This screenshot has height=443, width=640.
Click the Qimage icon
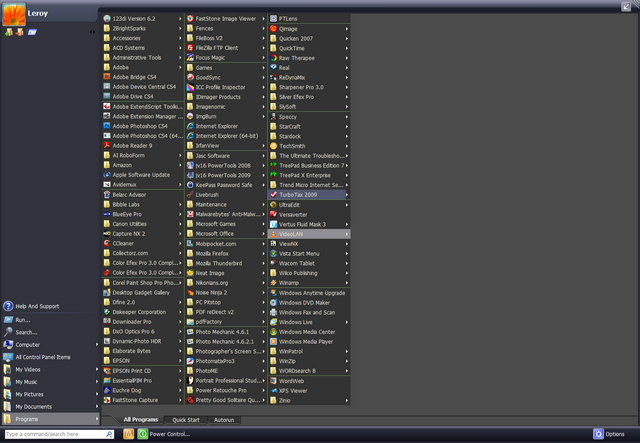pos(273,29)
